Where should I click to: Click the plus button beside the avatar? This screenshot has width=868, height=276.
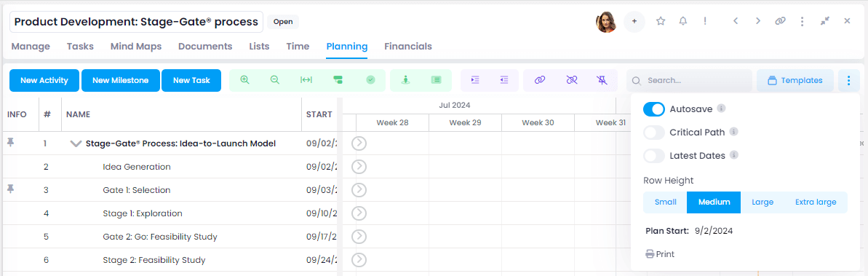634,22
